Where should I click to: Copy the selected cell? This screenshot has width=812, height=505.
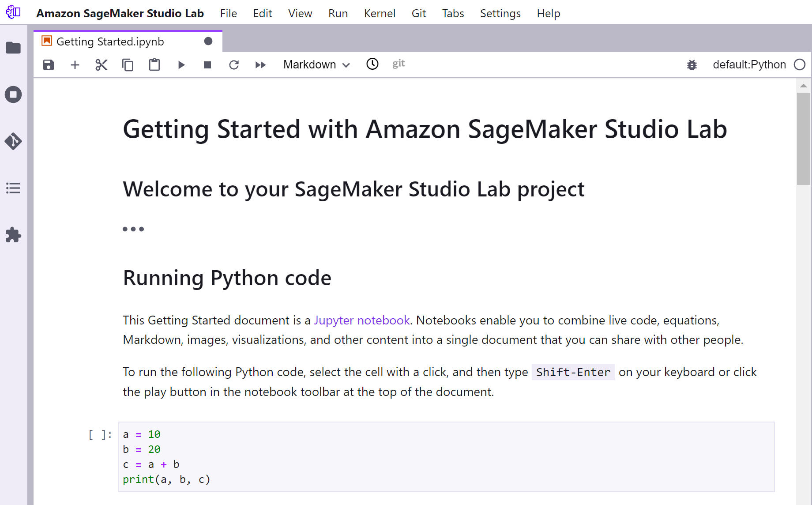pos(128,65)
